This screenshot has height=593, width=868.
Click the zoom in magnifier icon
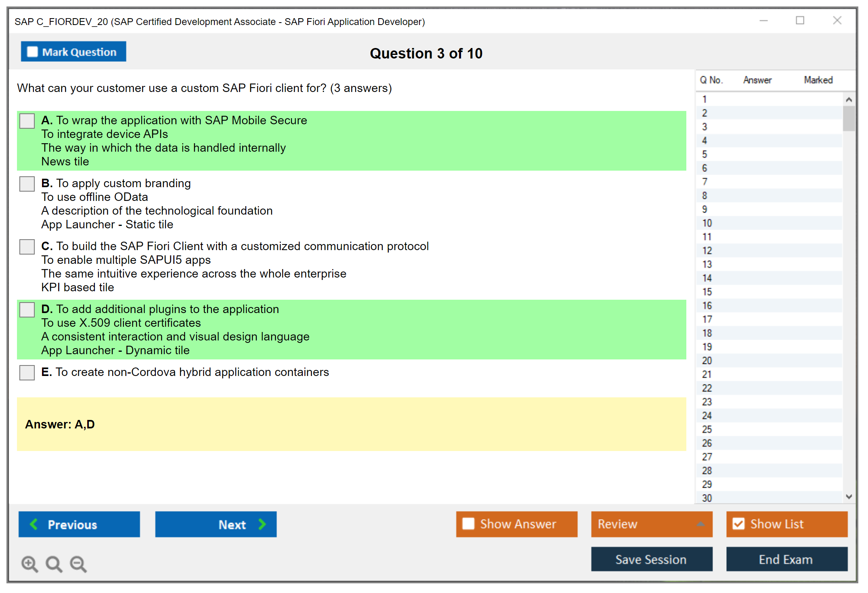click(29, 564)
